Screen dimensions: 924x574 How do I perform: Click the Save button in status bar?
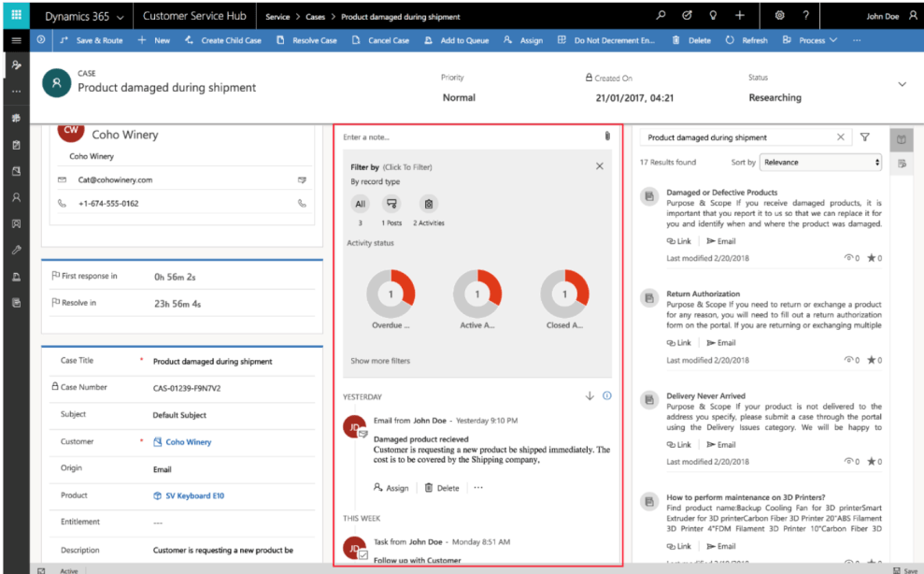pos(905,570)
